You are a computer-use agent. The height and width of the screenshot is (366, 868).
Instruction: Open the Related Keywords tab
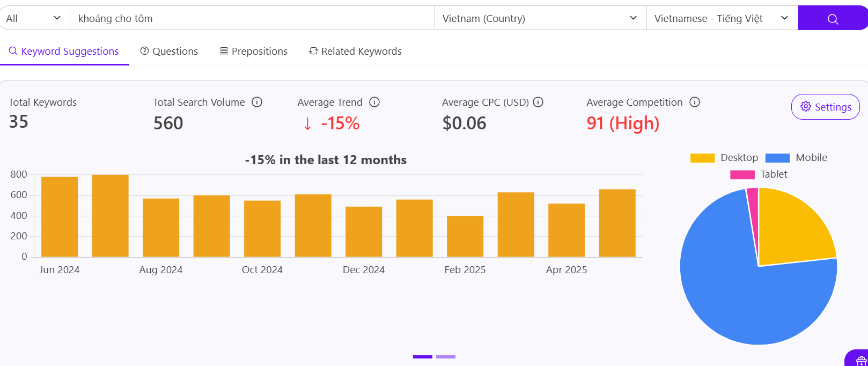point(355,51)
